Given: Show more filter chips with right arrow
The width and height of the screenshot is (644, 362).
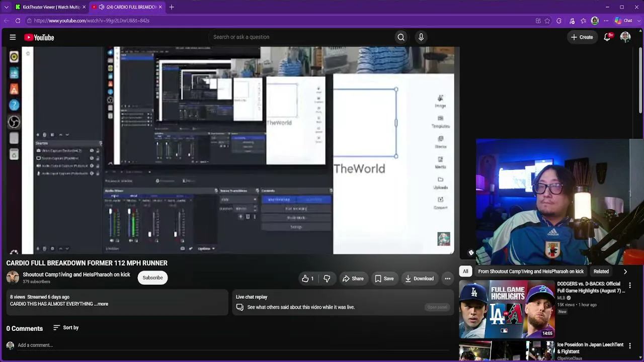Looking at the screenshot, I should click(x=625, y=271).
